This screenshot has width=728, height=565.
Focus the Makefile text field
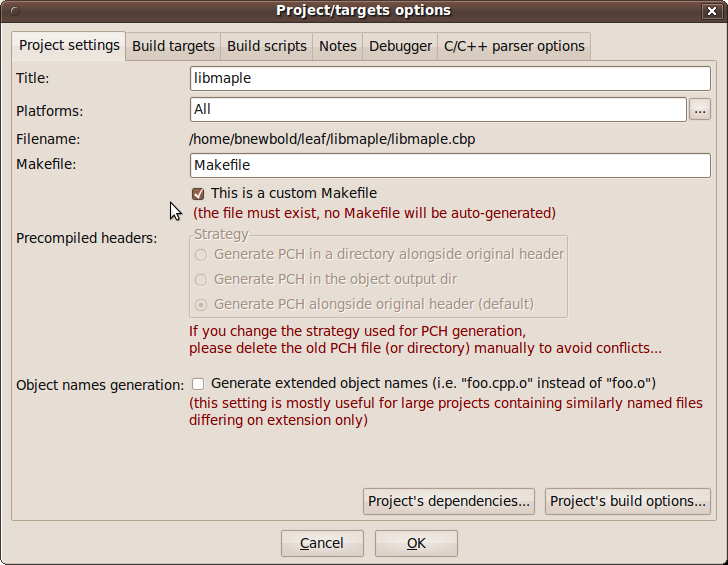(x=450, y=165)
